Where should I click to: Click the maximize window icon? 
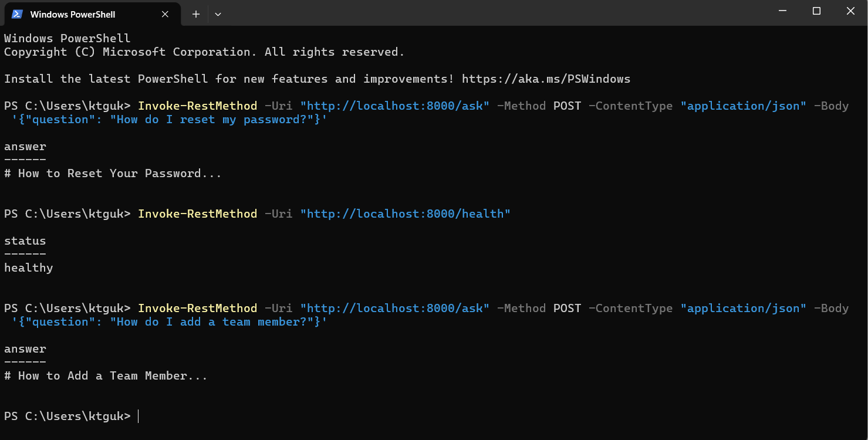[x=816, y=11]
